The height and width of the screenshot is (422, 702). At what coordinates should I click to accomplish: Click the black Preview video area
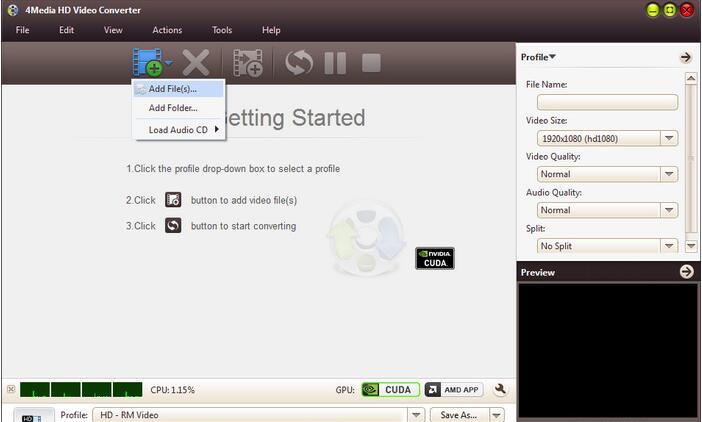point(608,350)
